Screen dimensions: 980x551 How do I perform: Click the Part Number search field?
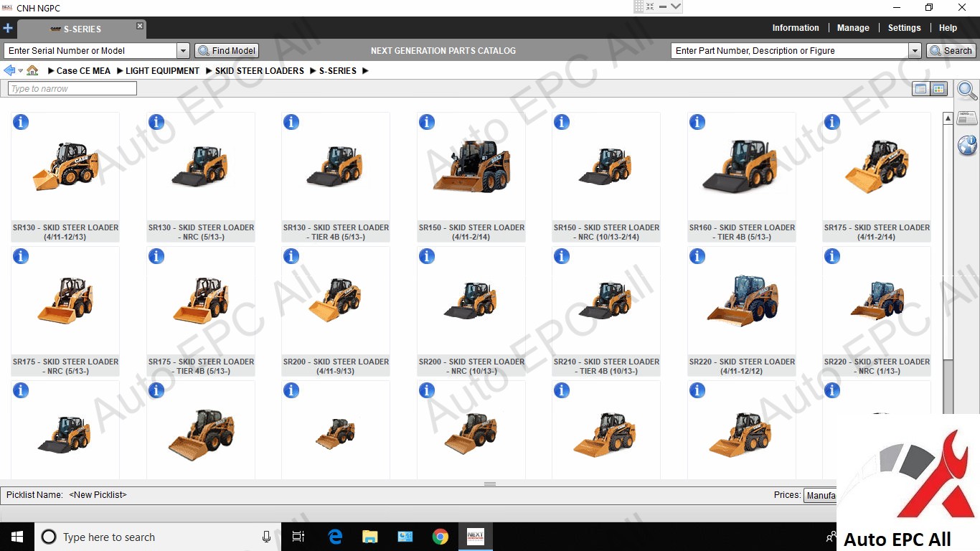coord(790,51)
